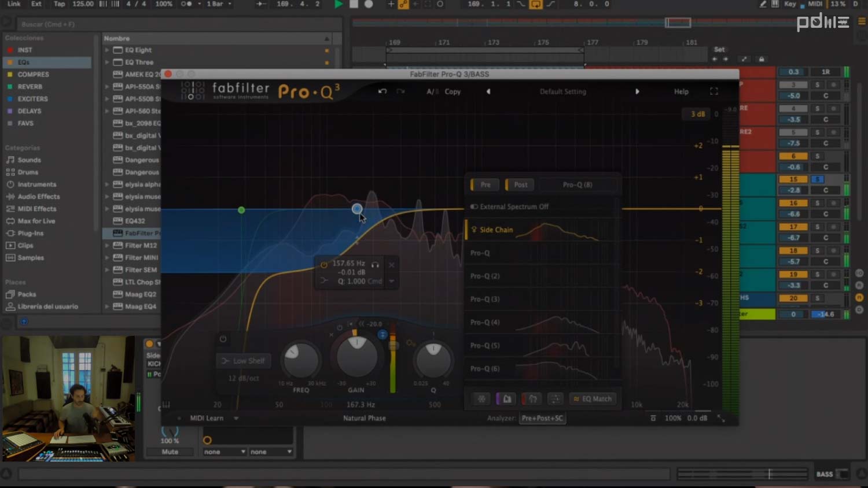Toggle Pro-Q 3 full screen mode
Image resolution: width=868 pixels, height=488 pixels.
tap(714, 91)
